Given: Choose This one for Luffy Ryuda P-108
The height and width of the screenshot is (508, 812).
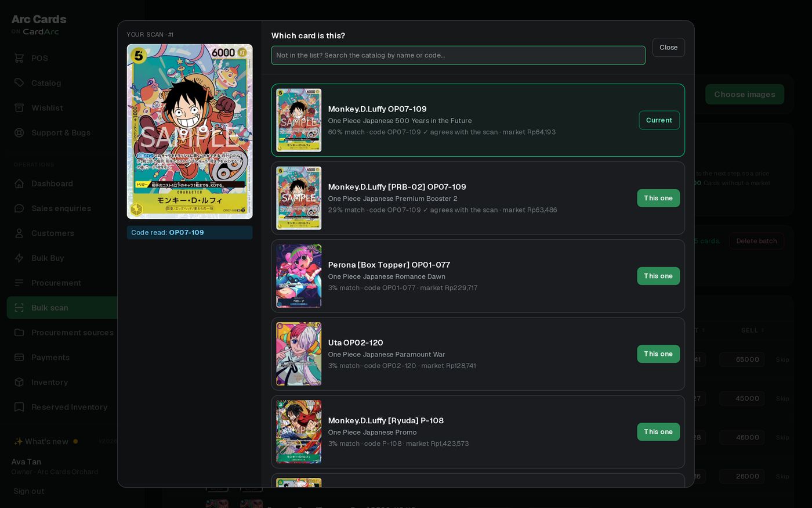Looking at the screenshot, I should point(658,431).
